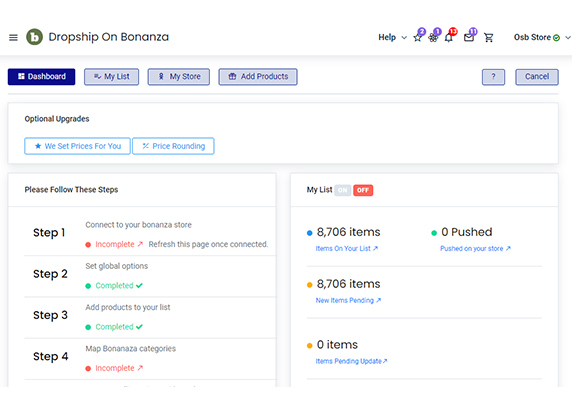Image resolution: width=577 pixels, height=407 pixels.
Task: Click the Price Rounding button
Action: [x=173, y=146]
